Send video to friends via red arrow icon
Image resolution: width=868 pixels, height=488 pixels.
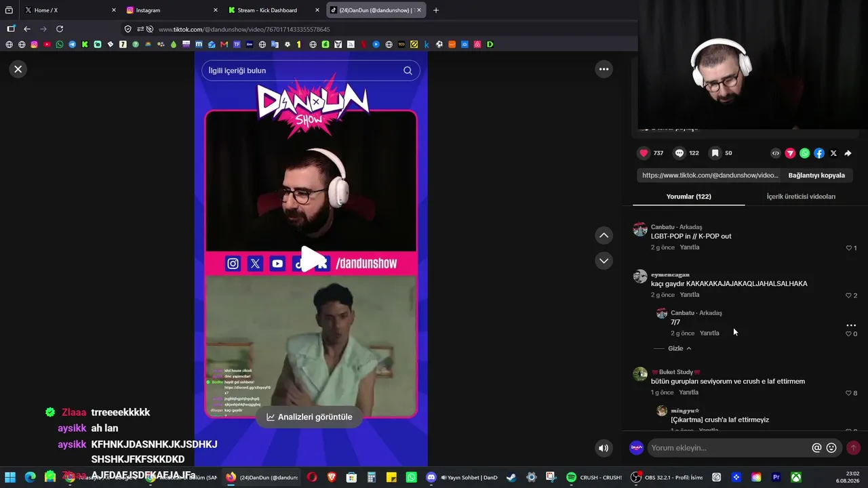790,153
